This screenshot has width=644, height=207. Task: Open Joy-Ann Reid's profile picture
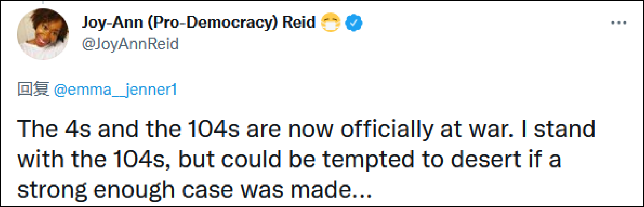tap(43, 34)
